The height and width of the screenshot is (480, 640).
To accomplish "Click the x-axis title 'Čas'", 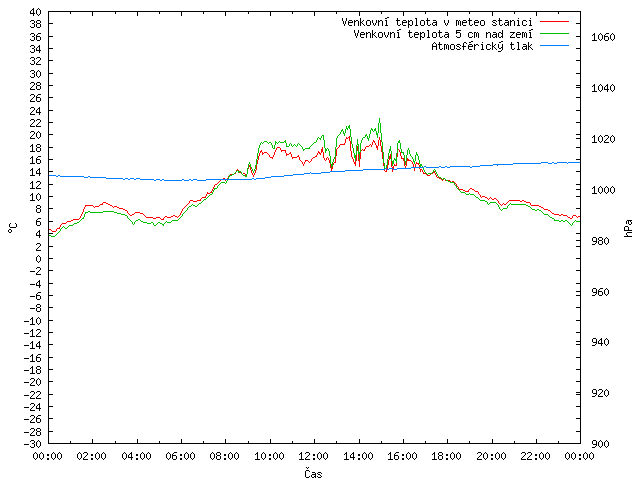I will pos(313,473).
